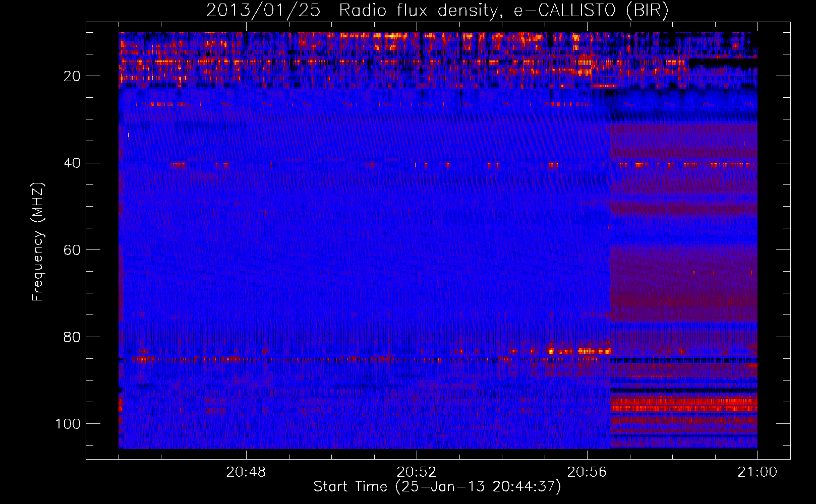Click the 40 MHz frequency tick label
The image size is (816, 504).
pos(73,163)
